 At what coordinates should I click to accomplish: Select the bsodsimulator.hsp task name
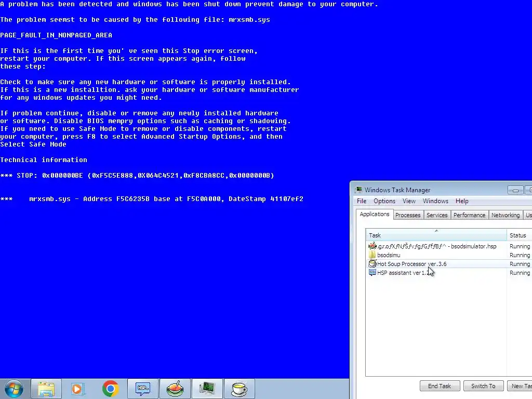(x=437, y=246)
